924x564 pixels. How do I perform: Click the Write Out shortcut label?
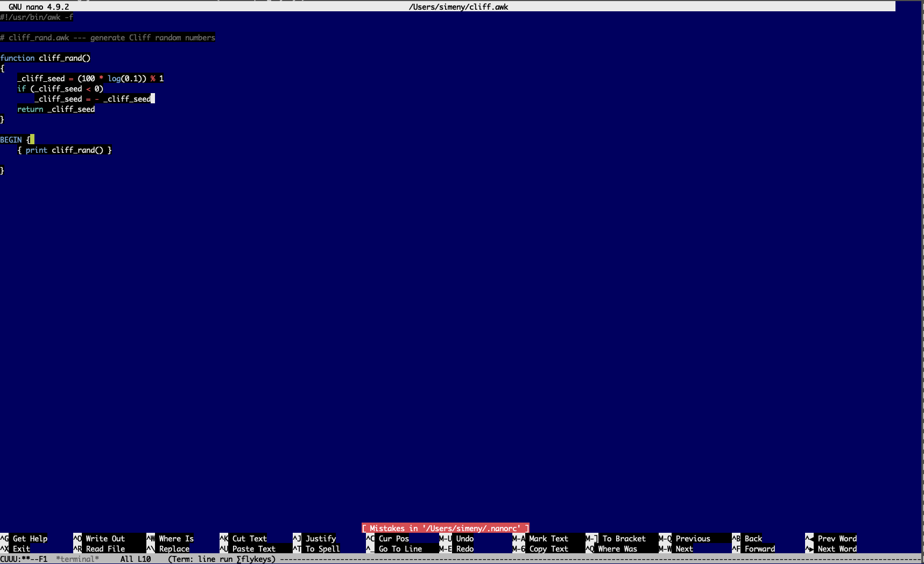click(105, 539)
